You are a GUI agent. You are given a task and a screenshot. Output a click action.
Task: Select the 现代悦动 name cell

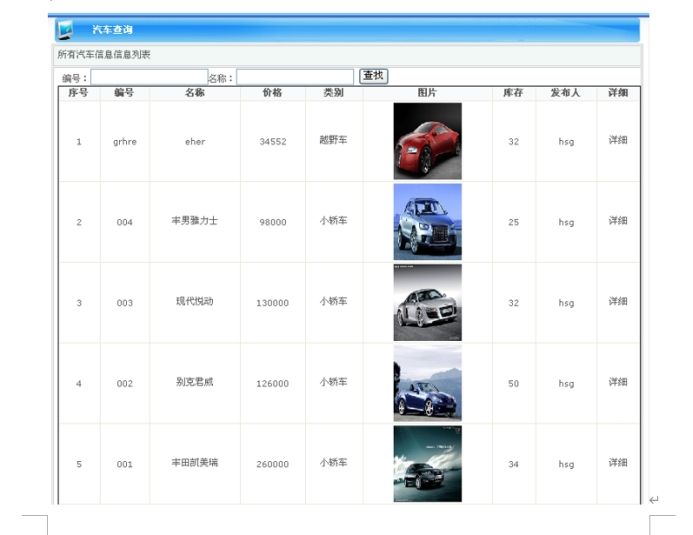point(194,301)
